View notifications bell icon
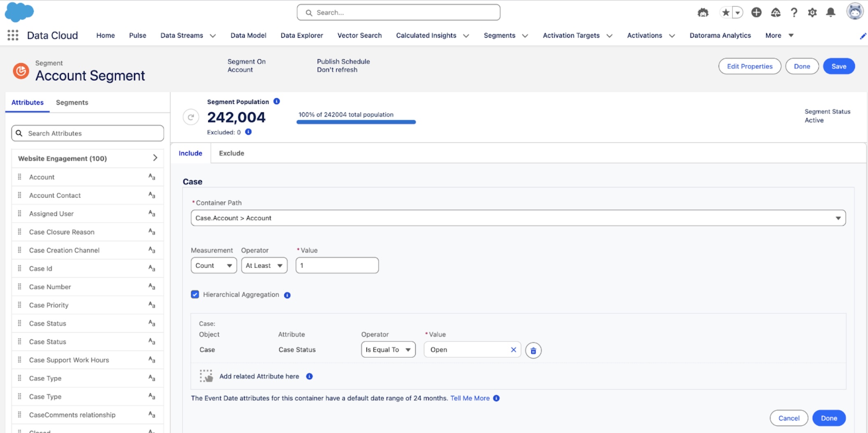Viewport: 868px width, 433px height. [x=831, y=12]
